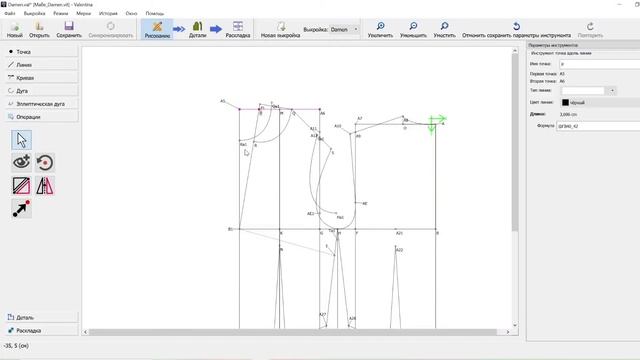Expand the Раскладка tools section
Image resolution: width=640 pixels, height=360 pixels.
click(x=42, y=330)
